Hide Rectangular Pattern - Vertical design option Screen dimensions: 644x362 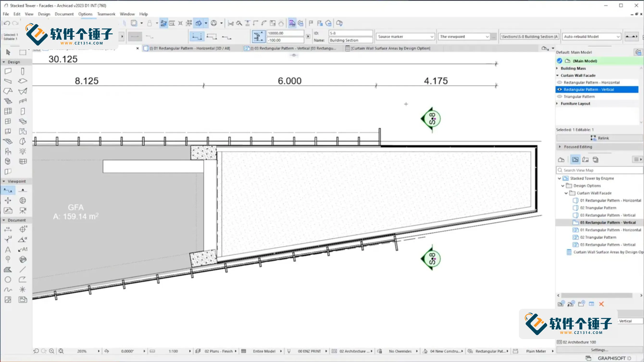tap(559, 89)
